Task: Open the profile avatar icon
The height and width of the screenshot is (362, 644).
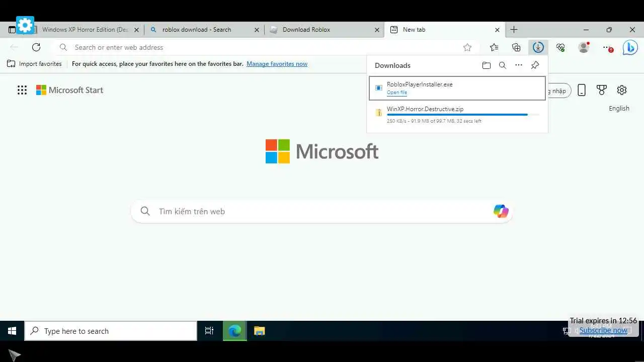Action: pyautogui.click(x=584, y=47)
